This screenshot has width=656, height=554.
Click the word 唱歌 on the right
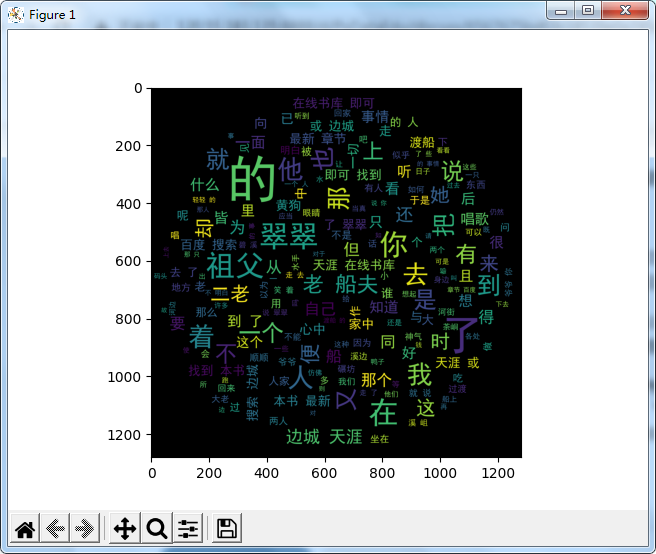coord(474,219)
